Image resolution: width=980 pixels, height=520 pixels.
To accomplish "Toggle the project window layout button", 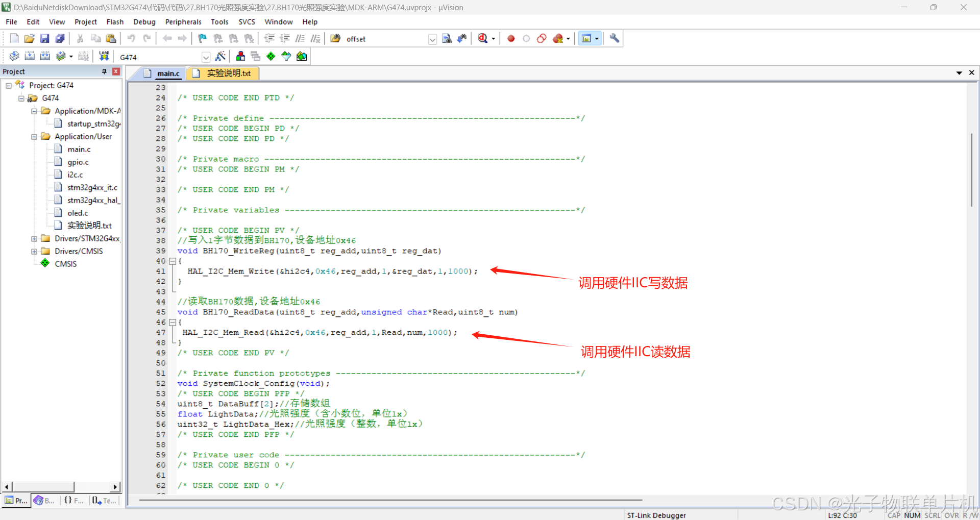I will pyautogui.click(x=586, y=38).
